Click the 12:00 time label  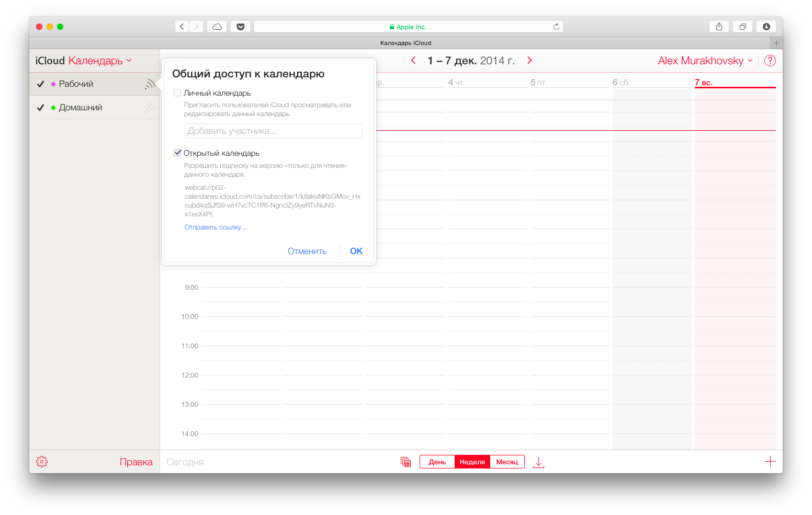tap(190, 375)
